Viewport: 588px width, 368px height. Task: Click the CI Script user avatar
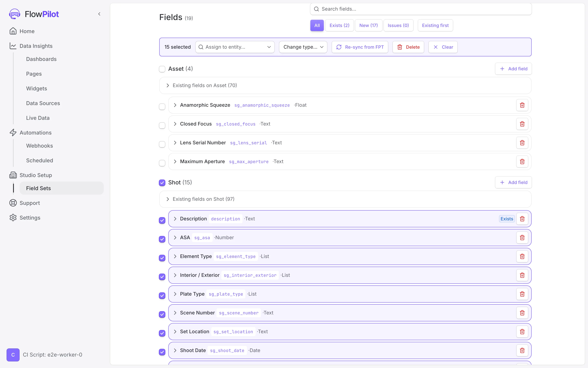click(x=13, y=355)
